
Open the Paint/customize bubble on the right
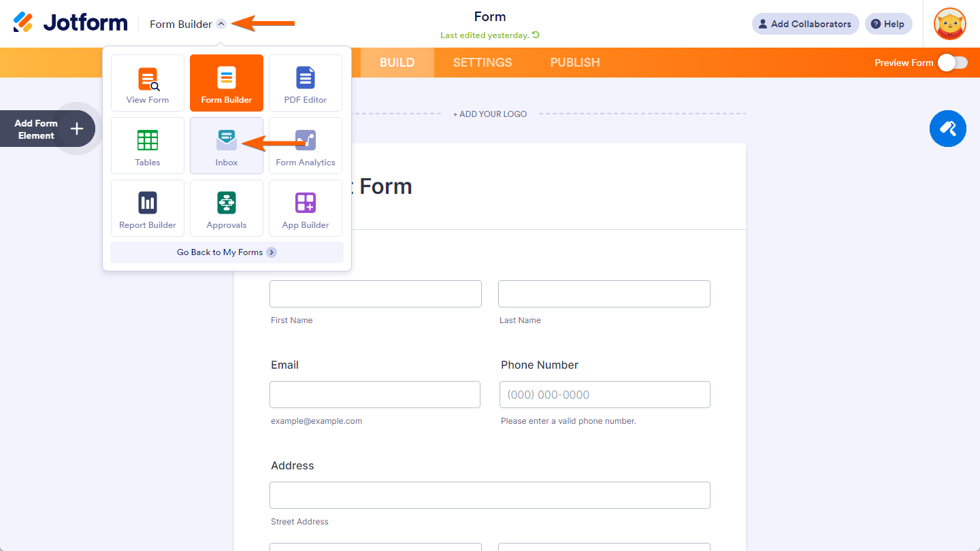coord(947,129)
